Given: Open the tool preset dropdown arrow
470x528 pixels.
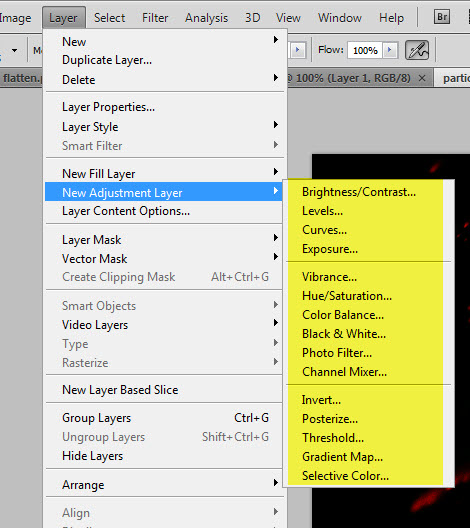Looking at the screenshot, I should tap(14, 51).
